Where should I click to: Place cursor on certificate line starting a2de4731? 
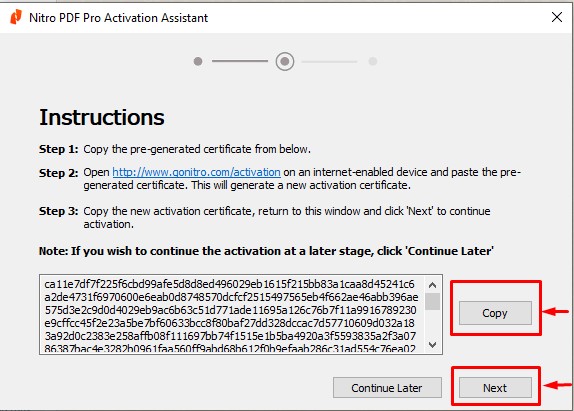click(231, 297)
